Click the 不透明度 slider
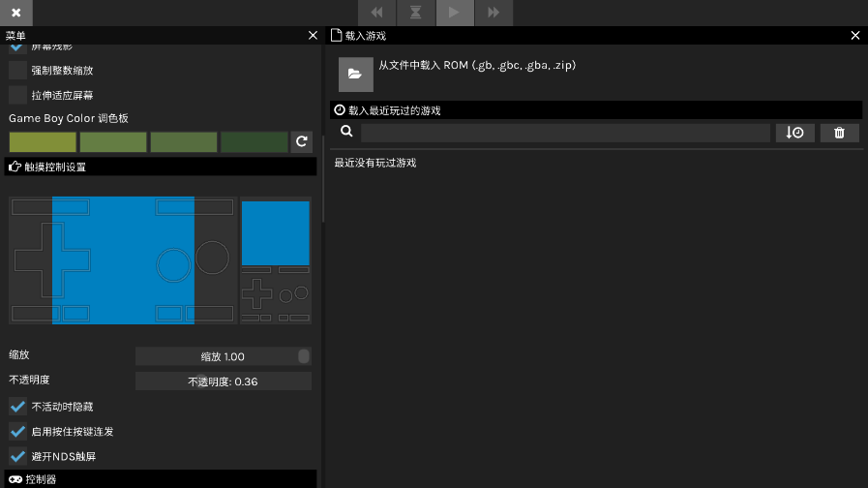 [x=223, y=381]
